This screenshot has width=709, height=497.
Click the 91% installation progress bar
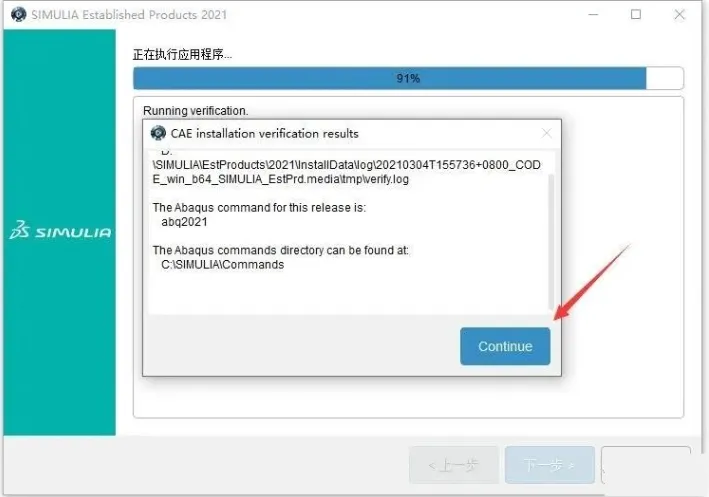point(408,78)
